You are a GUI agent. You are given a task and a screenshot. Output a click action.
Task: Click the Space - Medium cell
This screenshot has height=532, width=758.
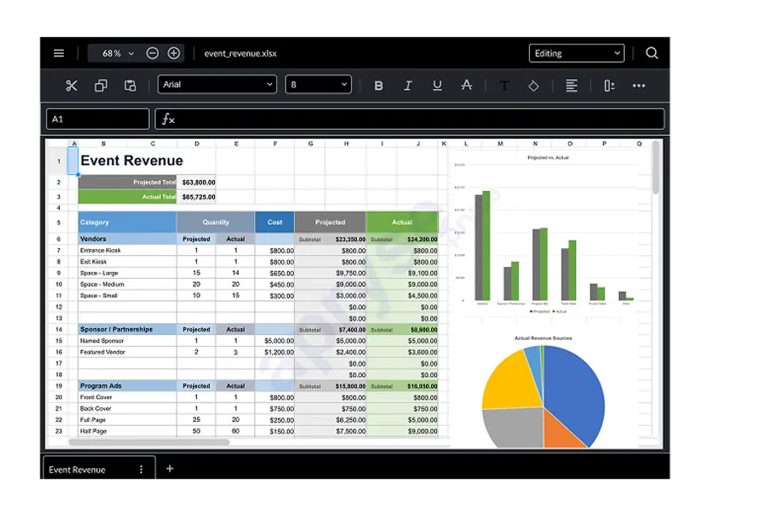[128, 285]
